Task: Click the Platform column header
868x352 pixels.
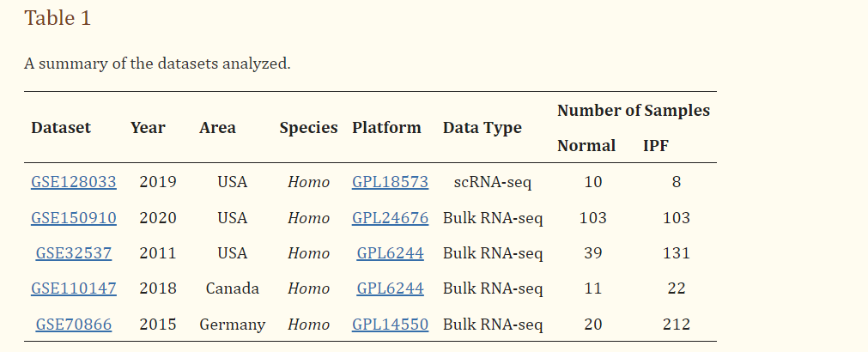Action: coord(386,128)
